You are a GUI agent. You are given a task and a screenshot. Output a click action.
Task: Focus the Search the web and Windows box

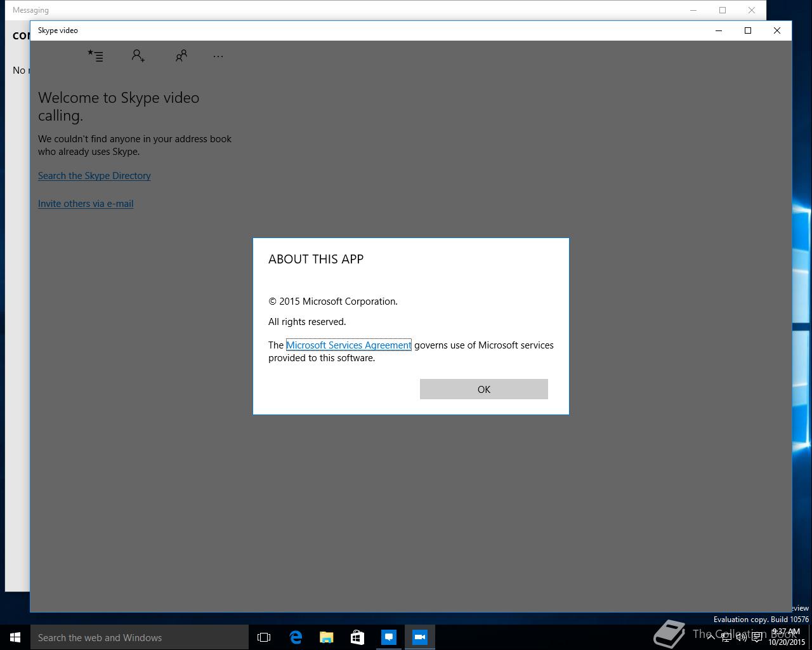pyautogui.click(x=140, y=637)
